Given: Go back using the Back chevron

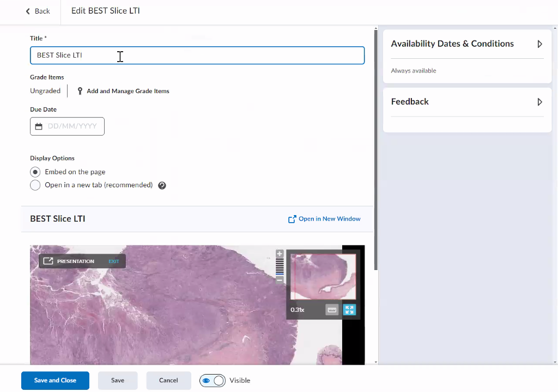Looking at the screenshot, I should (28, 11).
